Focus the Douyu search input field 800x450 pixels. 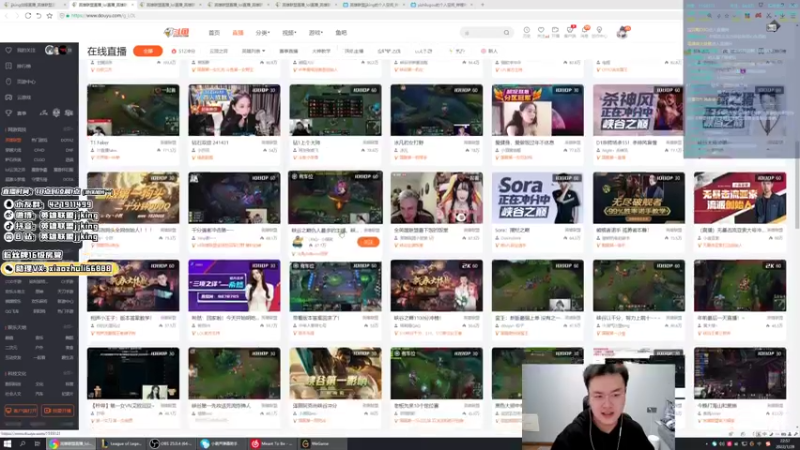[x=481, y=33]
